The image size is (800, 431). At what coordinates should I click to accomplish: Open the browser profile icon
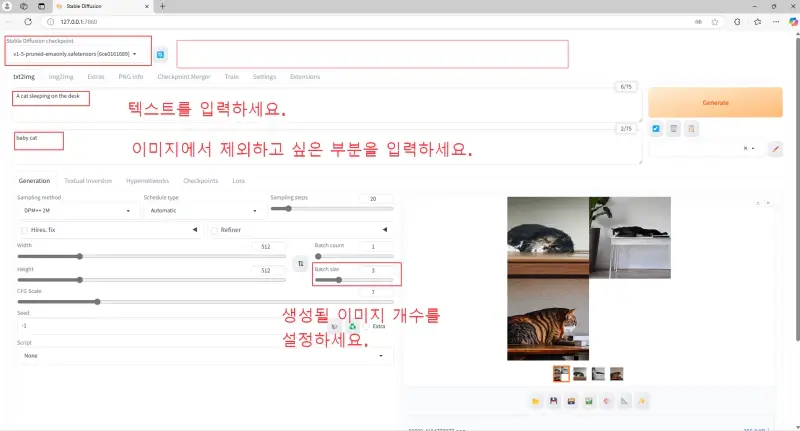tap(7, 6)
